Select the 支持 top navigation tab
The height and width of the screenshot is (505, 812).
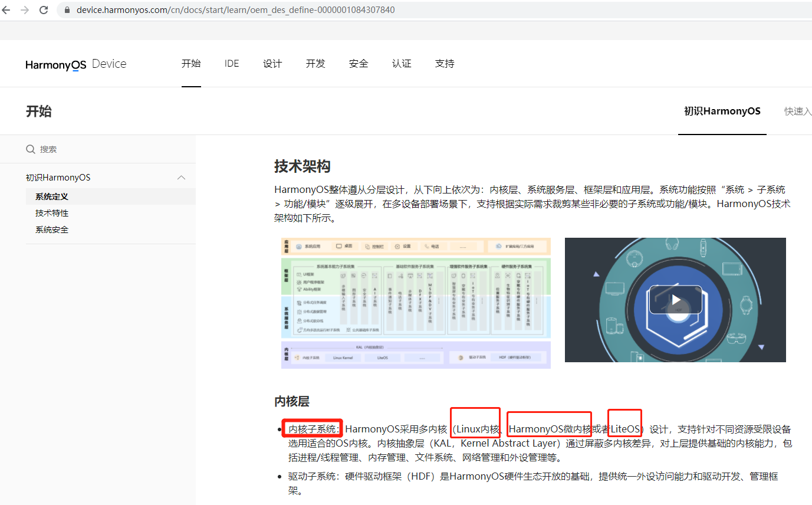point(445,64)
